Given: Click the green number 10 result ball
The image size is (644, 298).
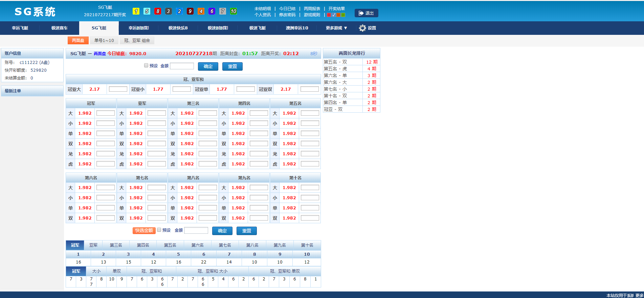Looking at the screenshot, I should [234, 11].
